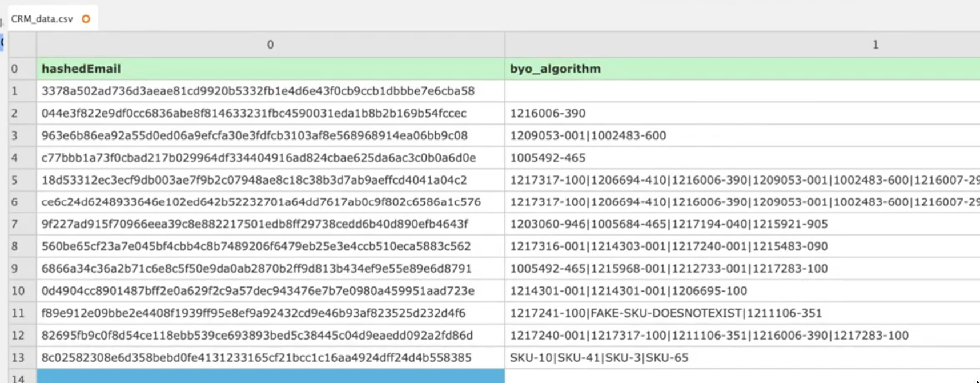Click the hashedEmail header cell
This screenshot has width=980, height=383.
click(x=271, y=69)
